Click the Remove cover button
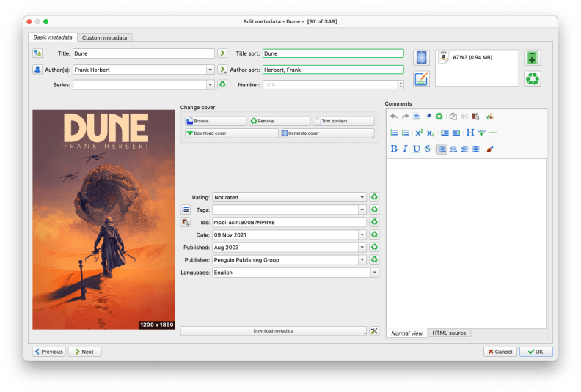Screen dimensions: 581x392 coord(279,121)
